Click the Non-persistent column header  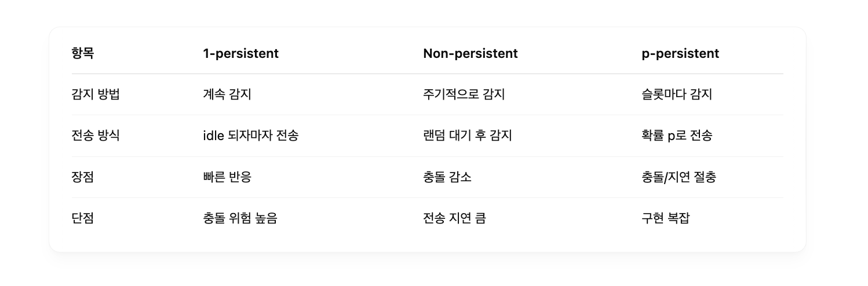pos(471,53)
